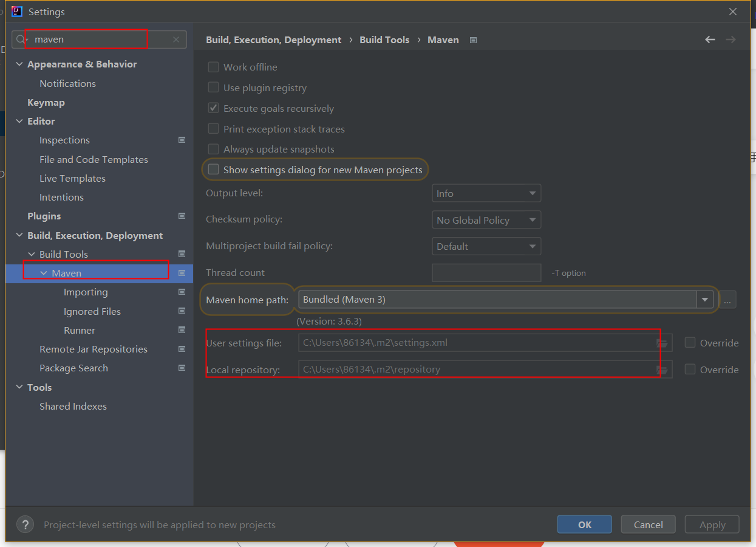Browse folder for Local repository
The width and height of the screenshot is (756, 547).
coord(662,370)
